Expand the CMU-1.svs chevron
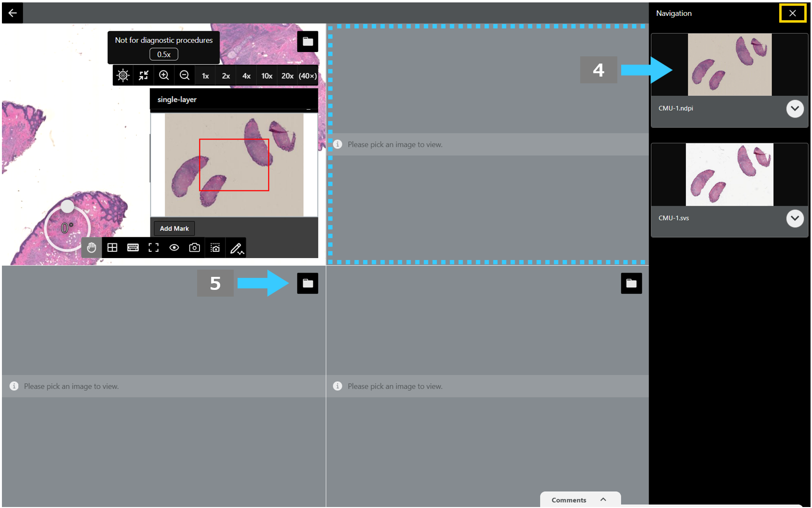The image size is (812, 508). 795,219
